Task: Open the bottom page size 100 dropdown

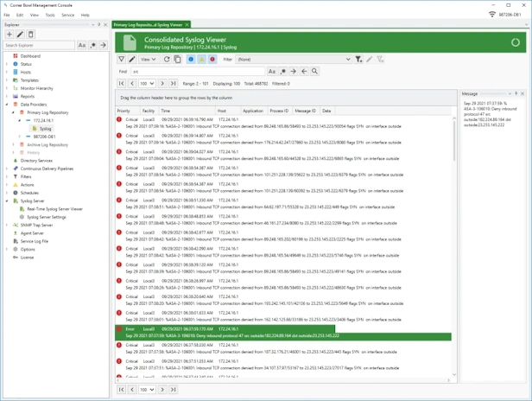Action: tap(147, 390)
